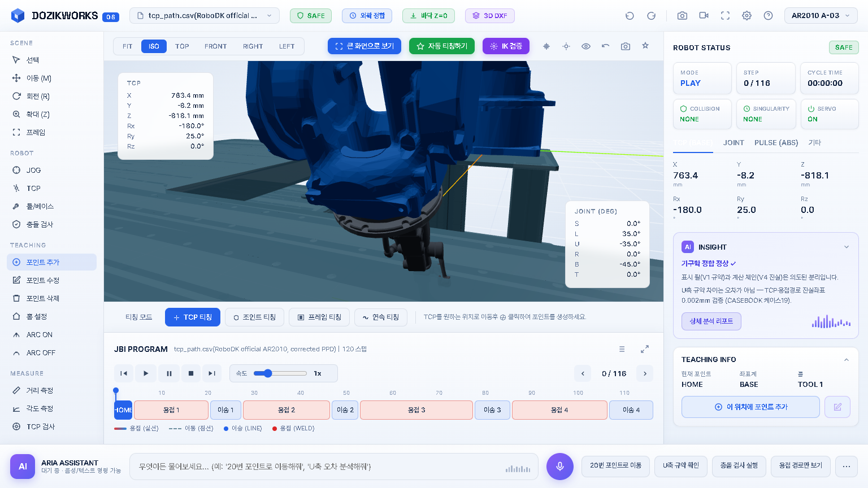868x488 pixels.
Task: Open the 상세 분석 리포트 report
Action: (711, 321)
